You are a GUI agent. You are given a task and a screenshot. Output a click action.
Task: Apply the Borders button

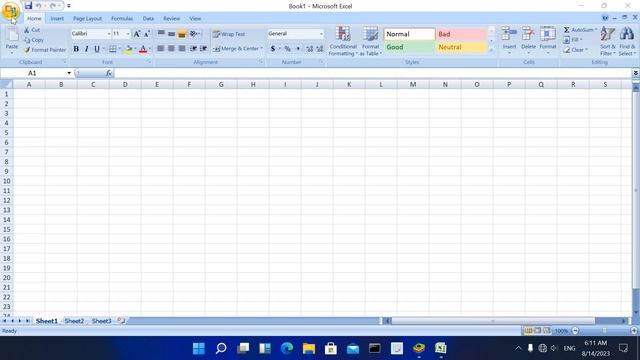coord(113,49)
